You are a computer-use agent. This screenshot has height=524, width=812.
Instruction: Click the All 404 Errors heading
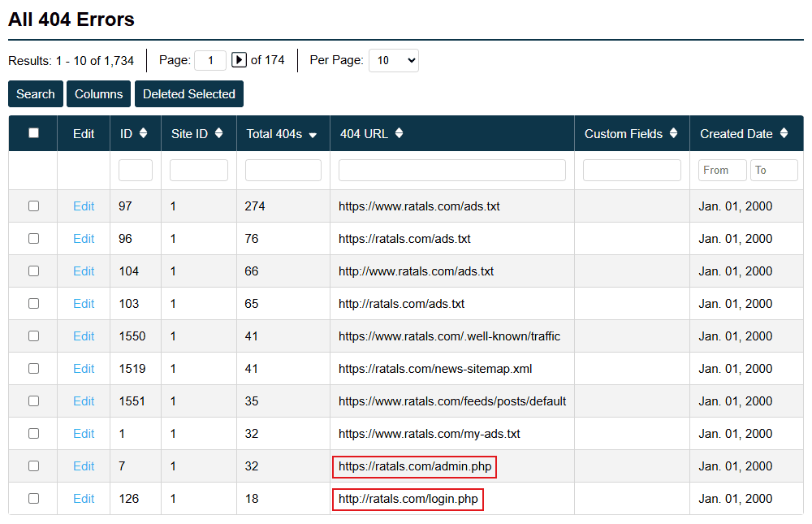71,19
